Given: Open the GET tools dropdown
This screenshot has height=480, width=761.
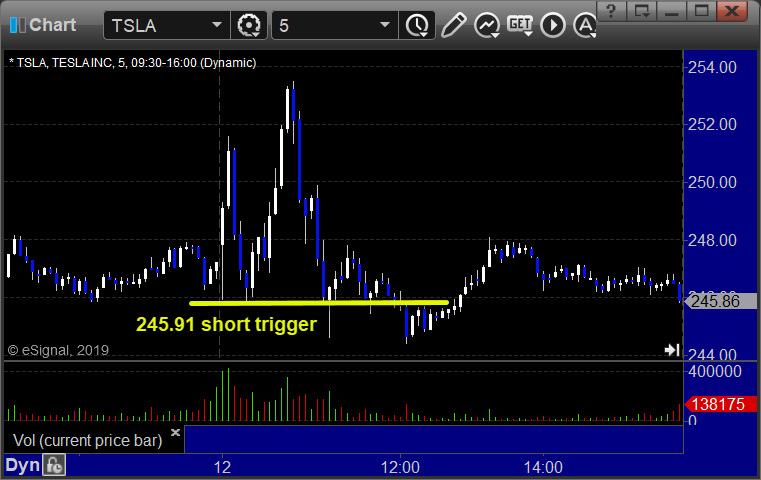Looking at the screenshot, I should pyautogui.click(x=520, y=25).
